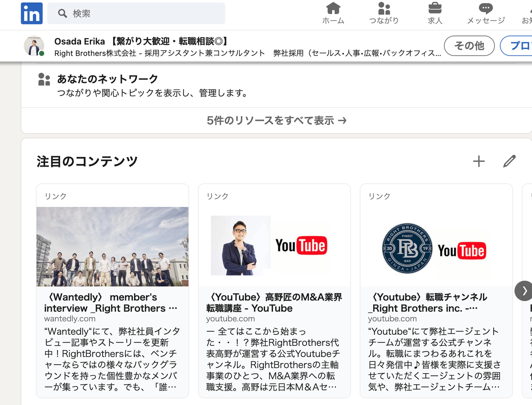Click the Wantedly team group photo thumbnail

(x=112, y=246)
